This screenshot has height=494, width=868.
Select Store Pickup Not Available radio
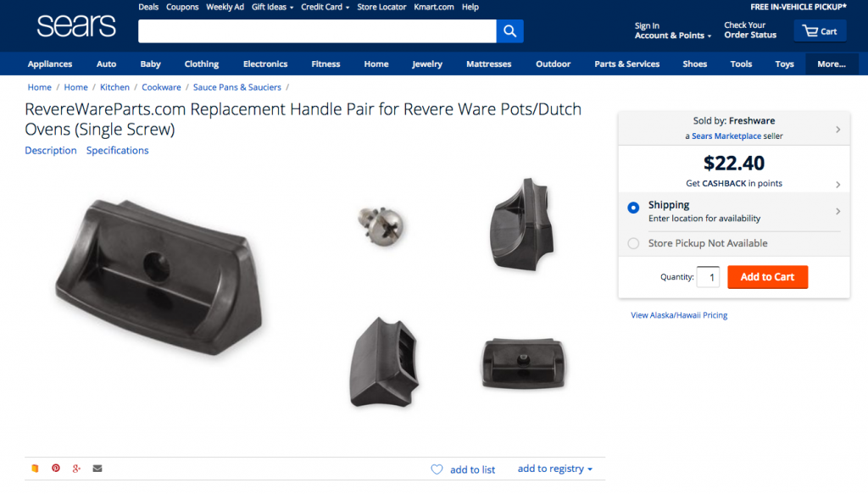point(633,243)
